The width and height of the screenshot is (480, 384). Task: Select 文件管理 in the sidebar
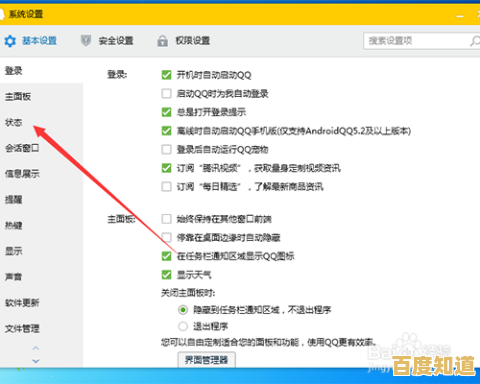[x=22, y=329]
